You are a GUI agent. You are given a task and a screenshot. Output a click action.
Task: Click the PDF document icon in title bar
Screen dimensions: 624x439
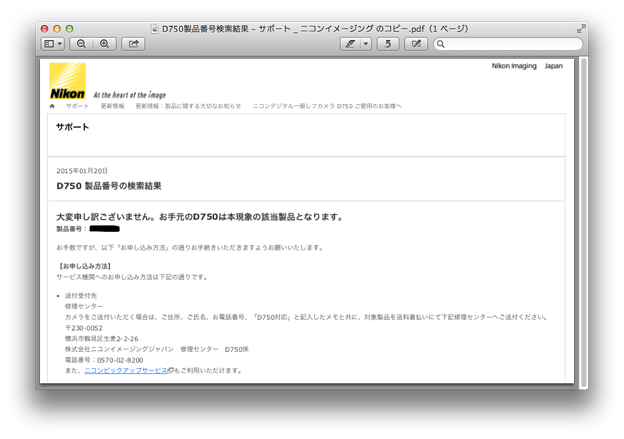(154, 29)
